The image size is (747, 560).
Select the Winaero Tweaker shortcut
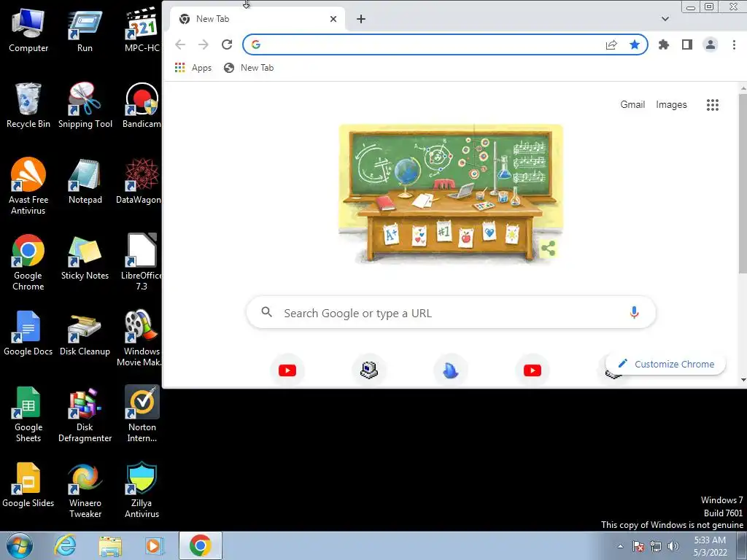click(x=85, y=489)
